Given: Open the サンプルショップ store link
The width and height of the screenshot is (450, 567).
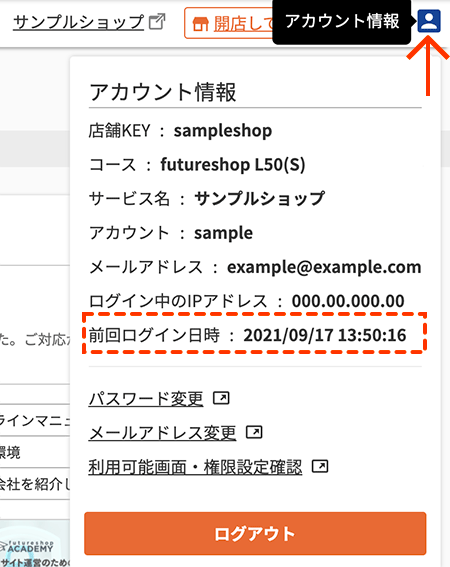Looking at the screenshot, I should (x=78, y=22).
